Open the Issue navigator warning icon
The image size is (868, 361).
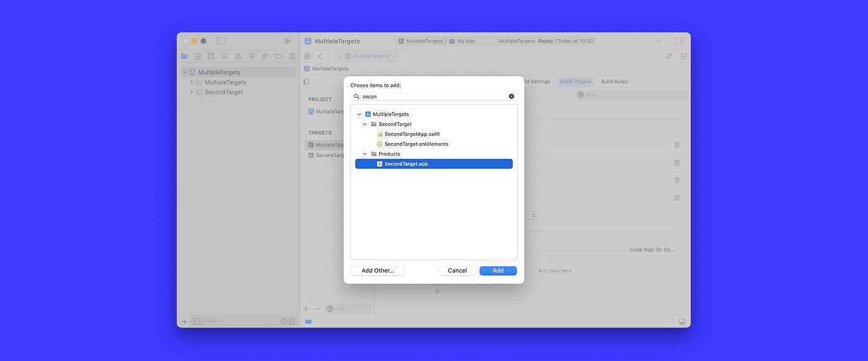[x=238, y=56]
